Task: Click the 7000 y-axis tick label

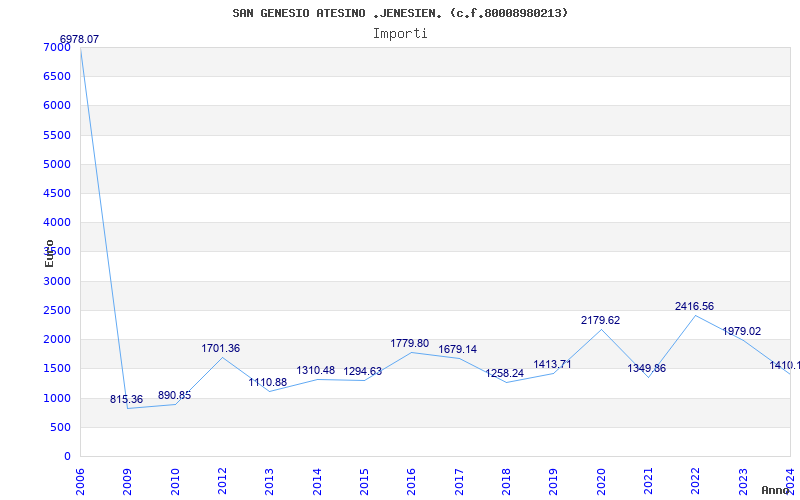Action: [57, 47]
